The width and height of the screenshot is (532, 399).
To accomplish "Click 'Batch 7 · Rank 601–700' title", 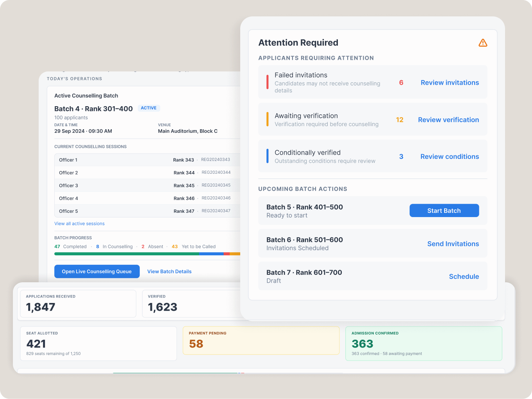I will [304, 273].
